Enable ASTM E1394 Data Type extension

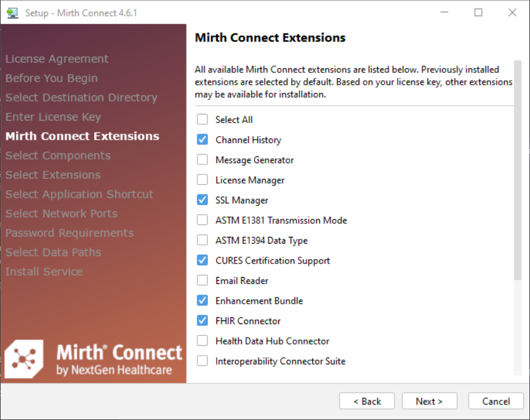click(202, 241)
